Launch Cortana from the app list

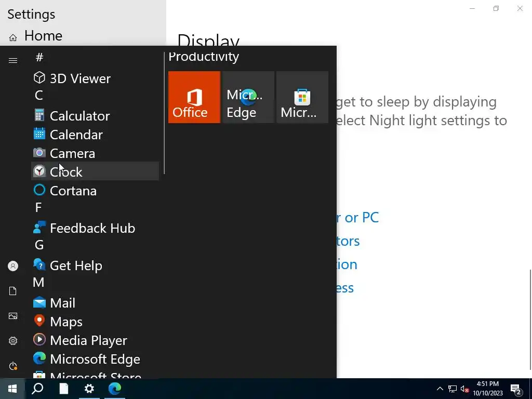click(x=95, y=190)
